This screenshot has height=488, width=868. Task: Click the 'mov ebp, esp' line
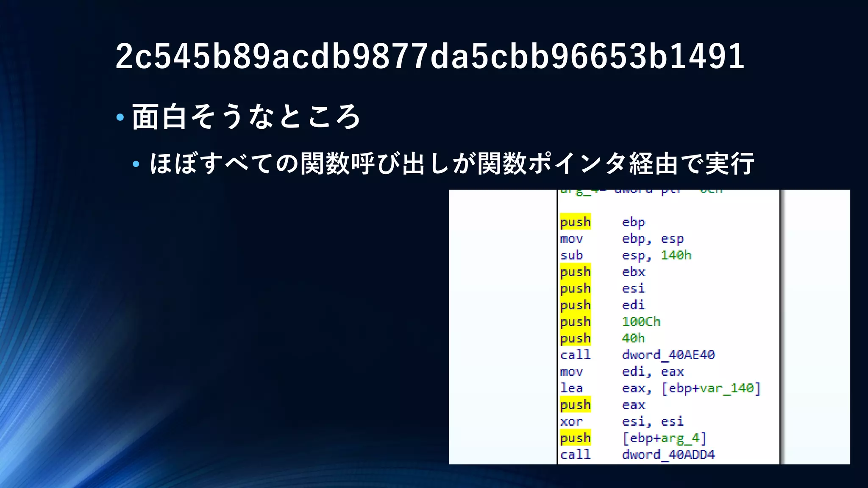tap(622, 239)
